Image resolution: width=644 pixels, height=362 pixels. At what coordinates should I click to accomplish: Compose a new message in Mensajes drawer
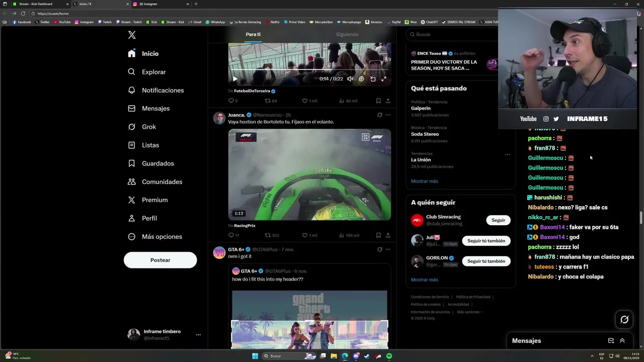611,340
